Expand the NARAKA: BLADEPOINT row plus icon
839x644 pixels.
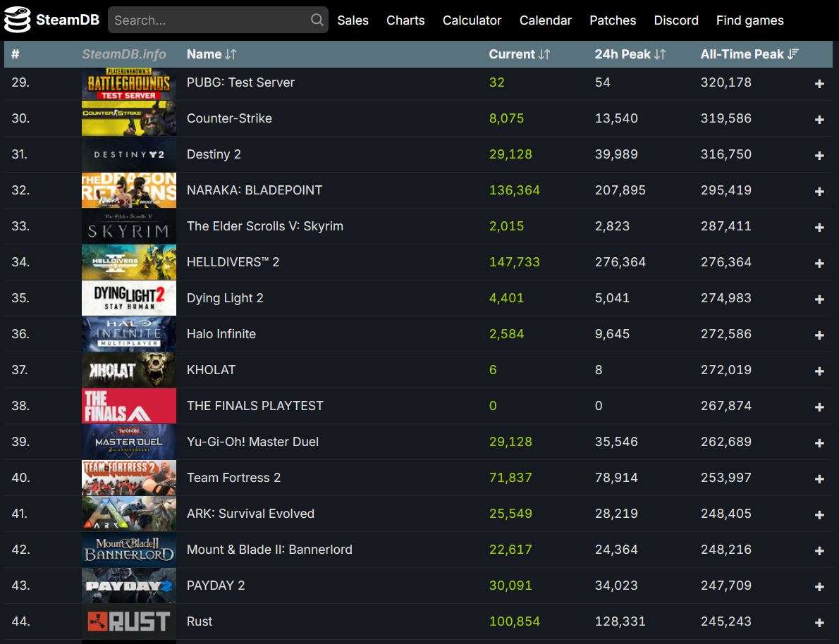coord(819,191)
